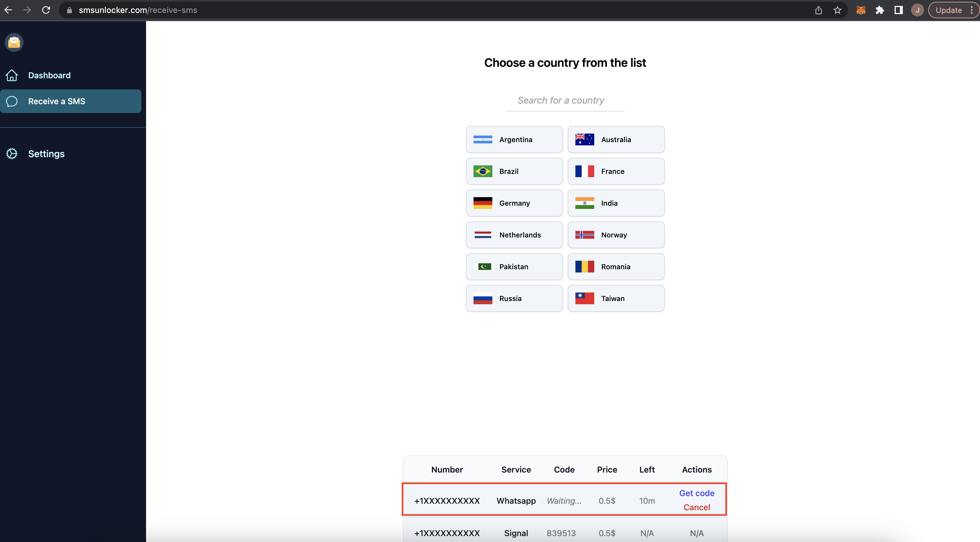The height and width of the screenshot is (542, 980).
Task: Toggle the browser side panel icon
Action: click(x=899, y=10)
